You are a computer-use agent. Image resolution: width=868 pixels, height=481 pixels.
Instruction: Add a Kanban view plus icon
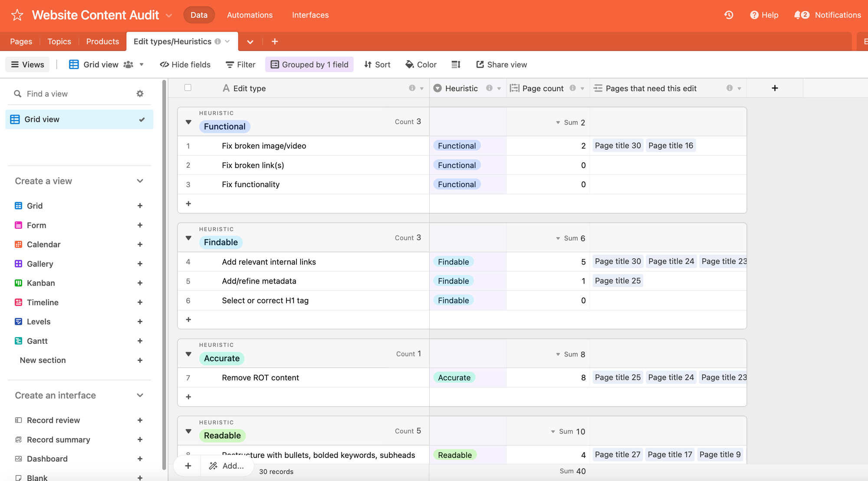140,283
